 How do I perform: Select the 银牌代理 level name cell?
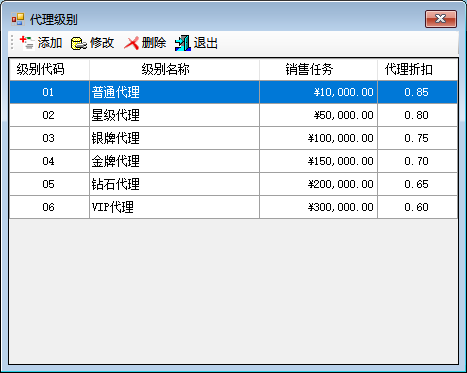[174, 138]
